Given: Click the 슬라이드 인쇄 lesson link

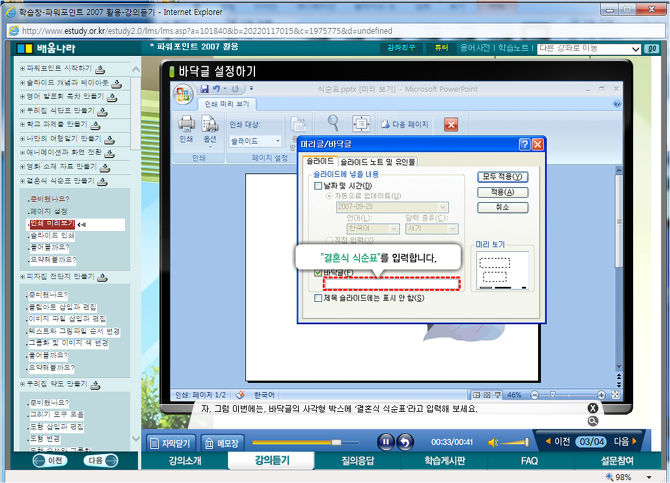Looking at the screenshot, I should 52,236.
